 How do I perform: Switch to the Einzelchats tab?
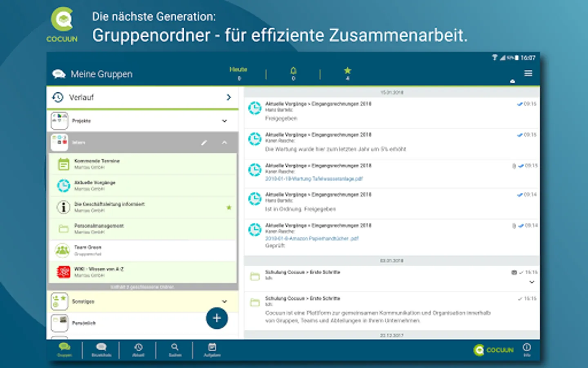tap(101, 350)
